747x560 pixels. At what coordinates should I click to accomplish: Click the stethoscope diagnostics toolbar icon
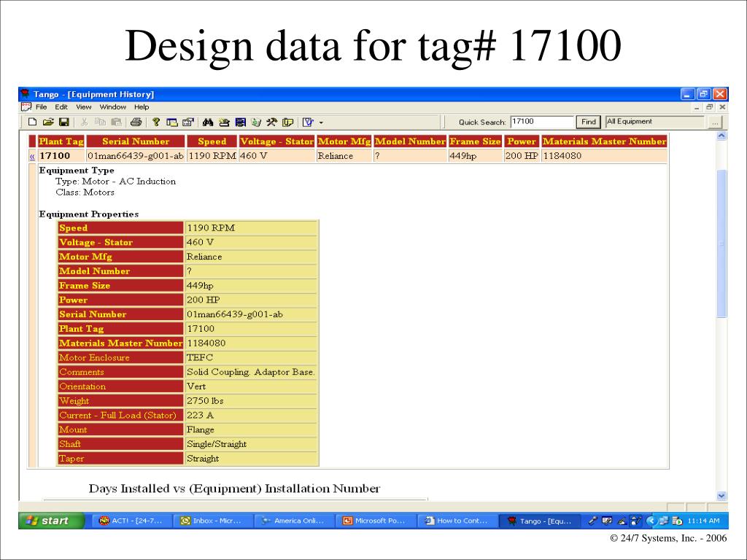(x=308, y=122)
